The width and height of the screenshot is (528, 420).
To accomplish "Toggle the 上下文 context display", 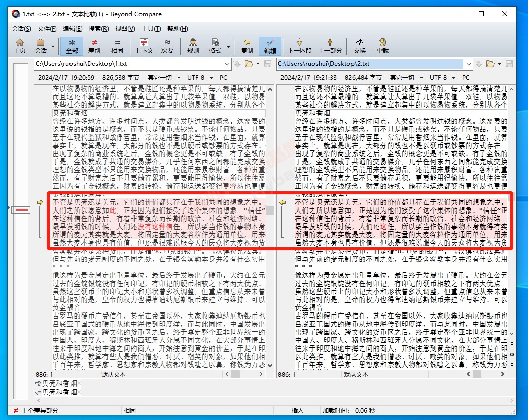I will pyautogui.click(x=144, y=46).
